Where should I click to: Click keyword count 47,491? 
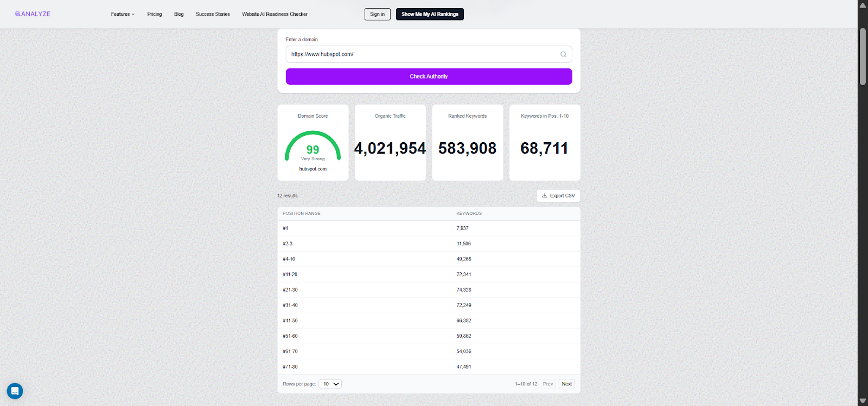click(464, 367)
